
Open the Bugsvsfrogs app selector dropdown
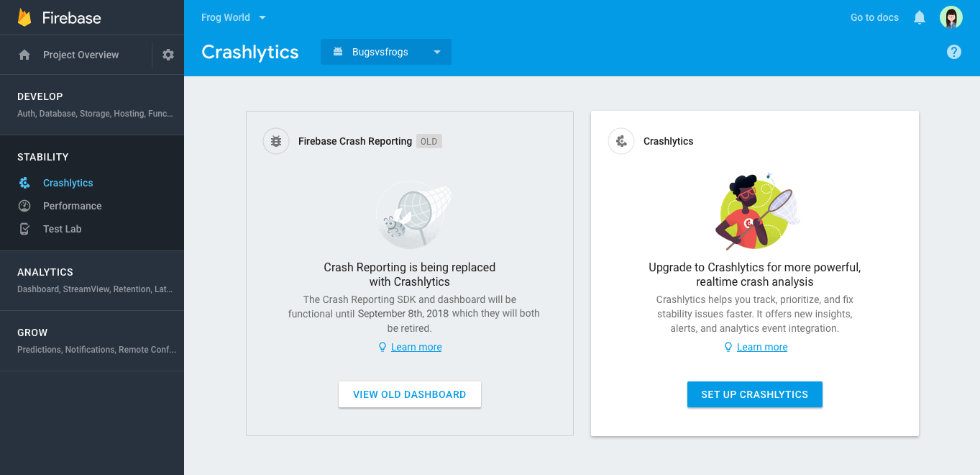(386, 52)
